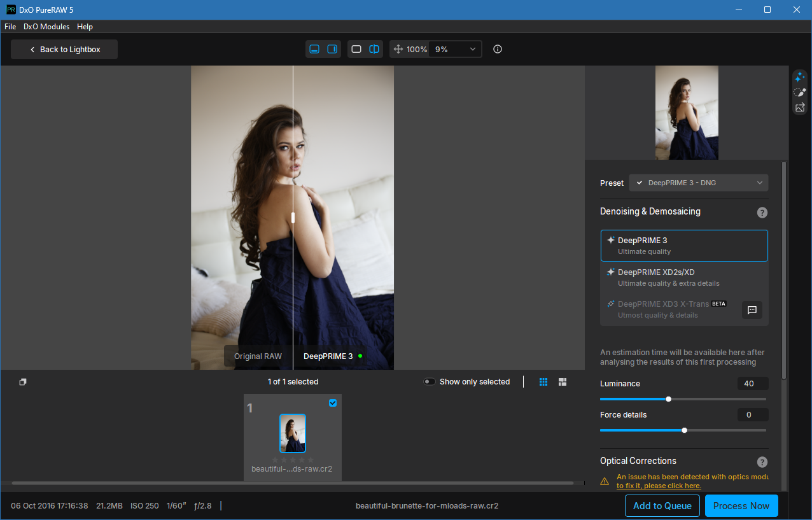Select the DeepPRIME XD2s/XD denoising option
The width and height of the screenshot is (812, 520).
coord(684,278)
